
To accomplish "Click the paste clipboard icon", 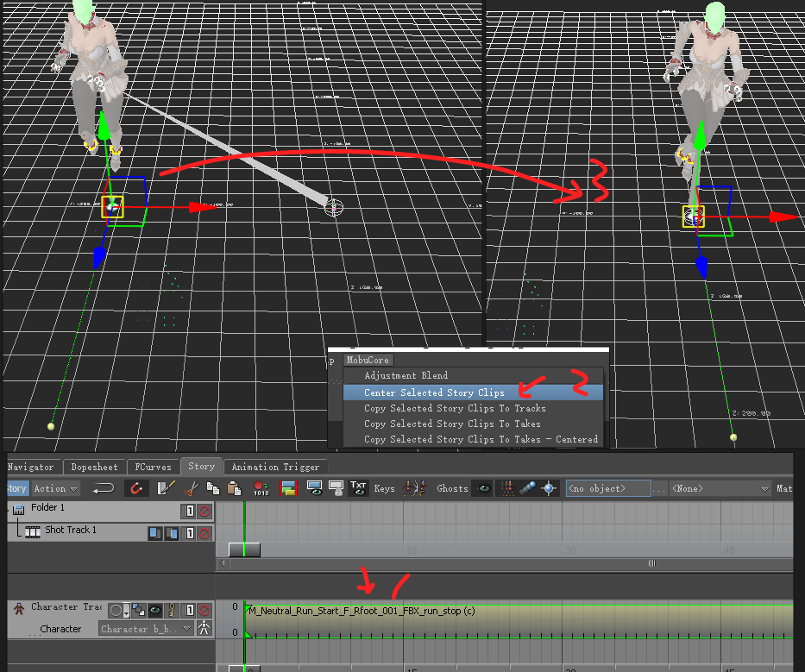I will pos(234,489).
